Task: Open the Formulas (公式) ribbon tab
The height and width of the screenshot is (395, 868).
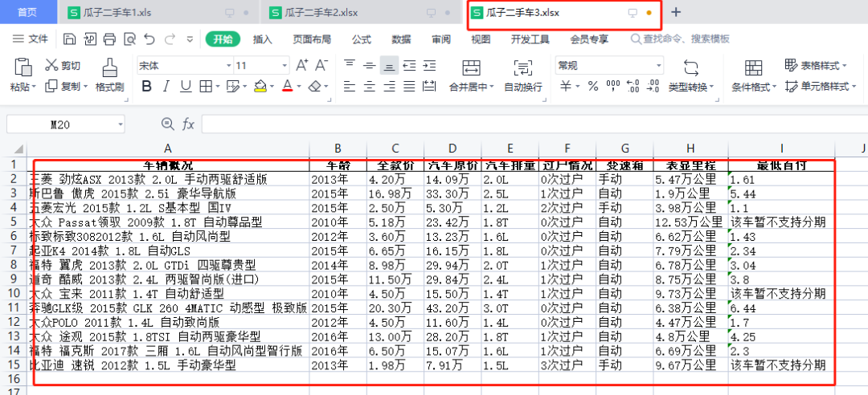Action: point(361,39)
